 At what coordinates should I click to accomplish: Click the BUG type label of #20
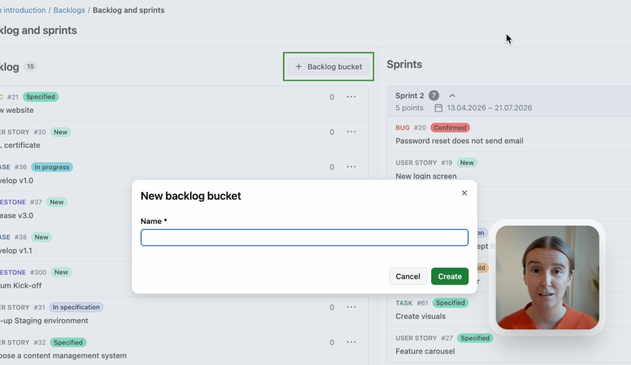coord(402,128)
